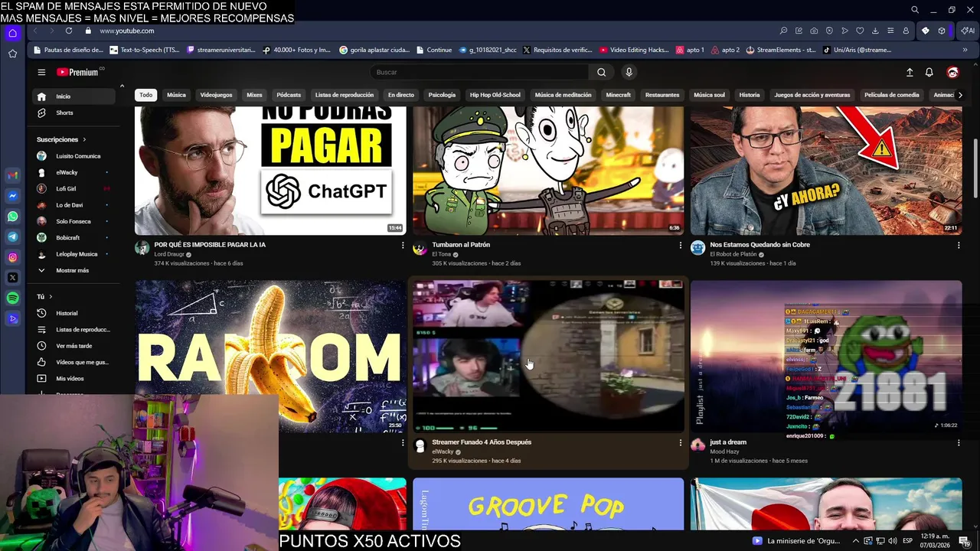
Task: Open Instagram from the browser sidebar
Action: (12, 257)
